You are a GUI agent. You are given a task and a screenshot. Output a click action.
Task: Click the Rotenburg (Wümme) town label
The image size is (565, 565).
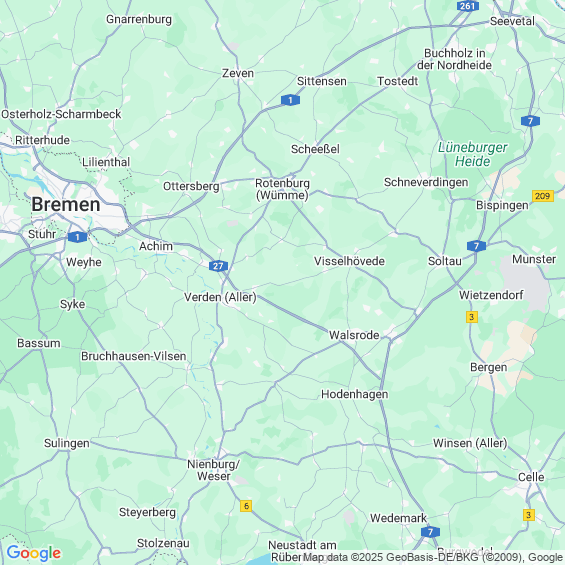(x=282, y=189)
